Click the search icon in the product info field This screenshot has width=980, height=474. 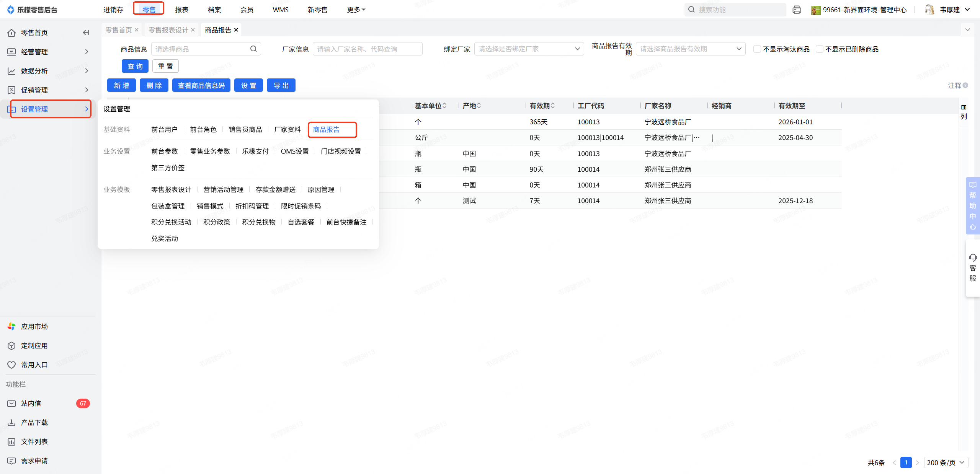tap(253, 49)
